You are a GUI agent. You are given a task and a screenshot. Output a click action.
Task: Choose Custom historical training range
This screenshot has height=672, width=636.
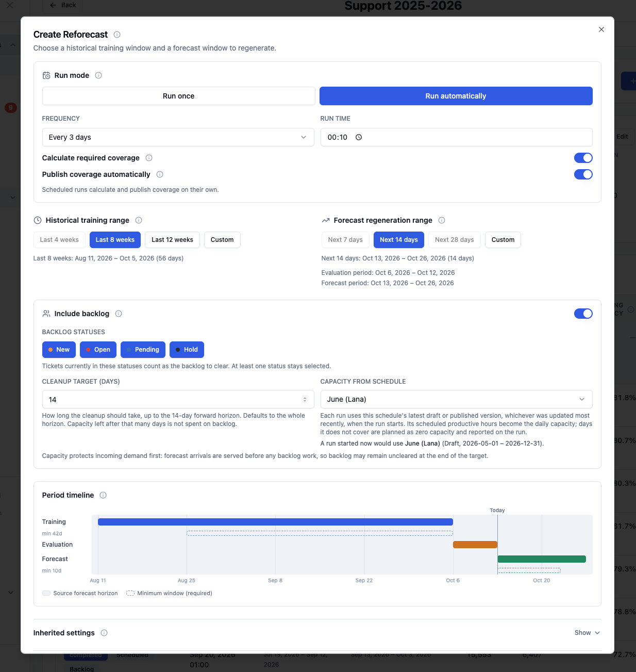pyautogui.click(x=222, y=240)
